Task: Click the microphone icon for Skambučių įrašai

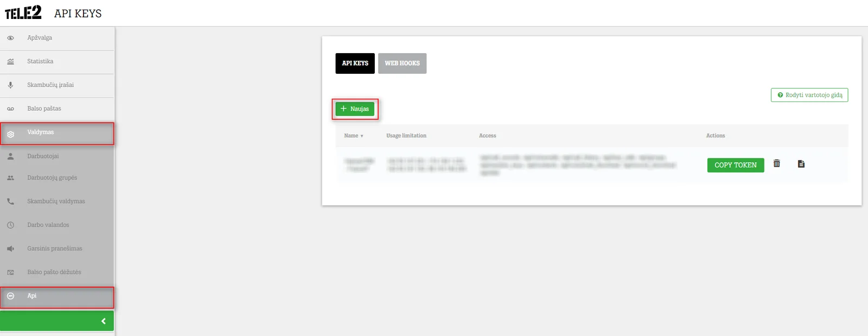Action: click(x=10, y=85)
